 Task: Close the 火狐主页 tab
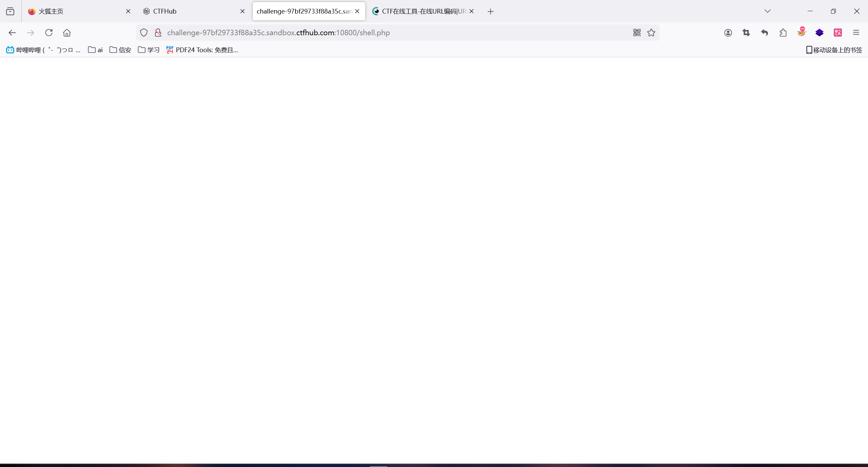[x=128, y=11]
